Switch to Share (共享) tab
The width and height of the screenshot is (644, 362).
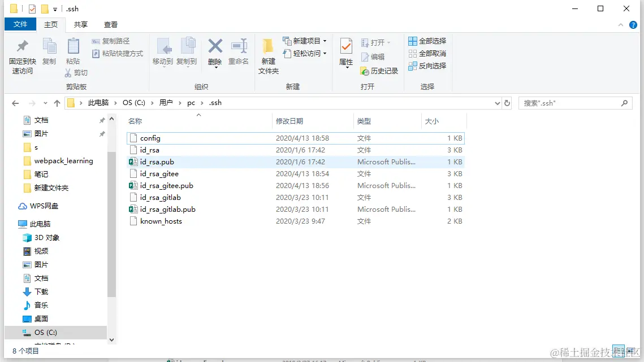pos(80,25)
